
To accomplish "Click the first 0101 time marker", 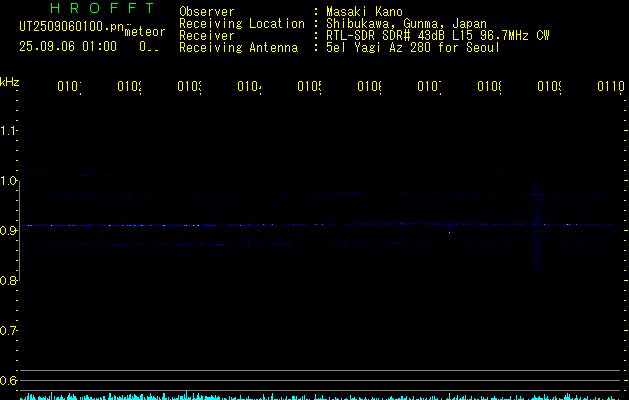I will coord(69,86).
